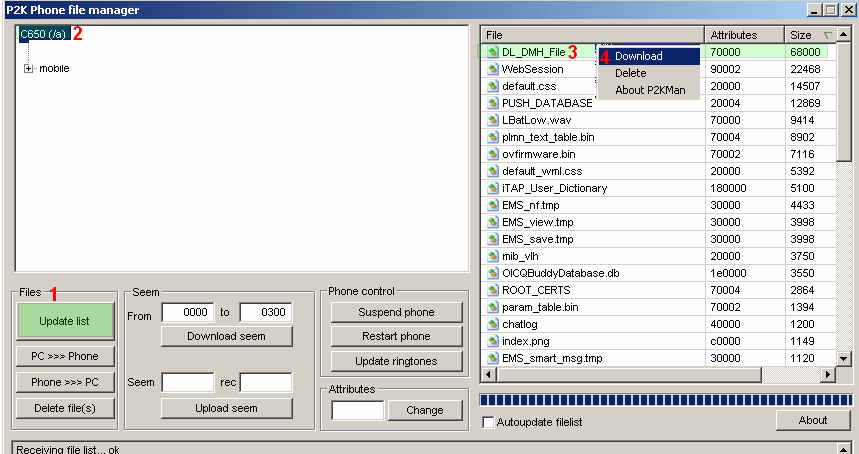The width and height of the screenshot is (859, 454).
Task: Sort by the Attributes column header
Action: coord(745,35)
